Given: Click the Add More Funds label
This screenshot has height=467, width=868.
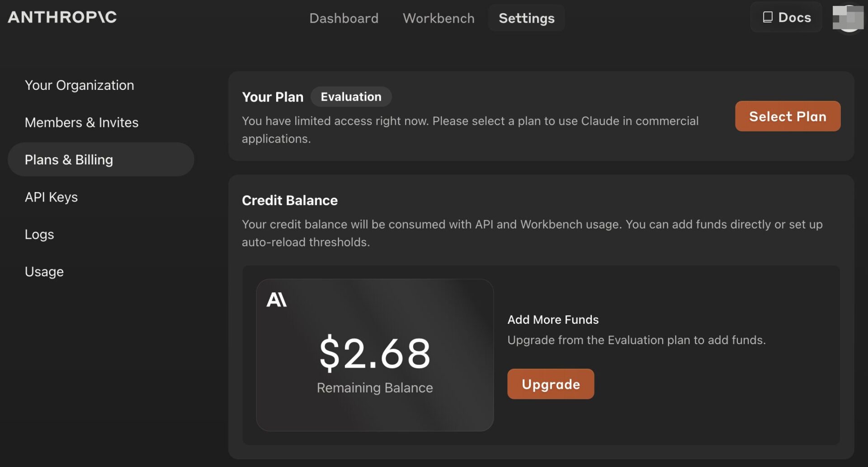Looking at the screenshot, I should (552, 319).
